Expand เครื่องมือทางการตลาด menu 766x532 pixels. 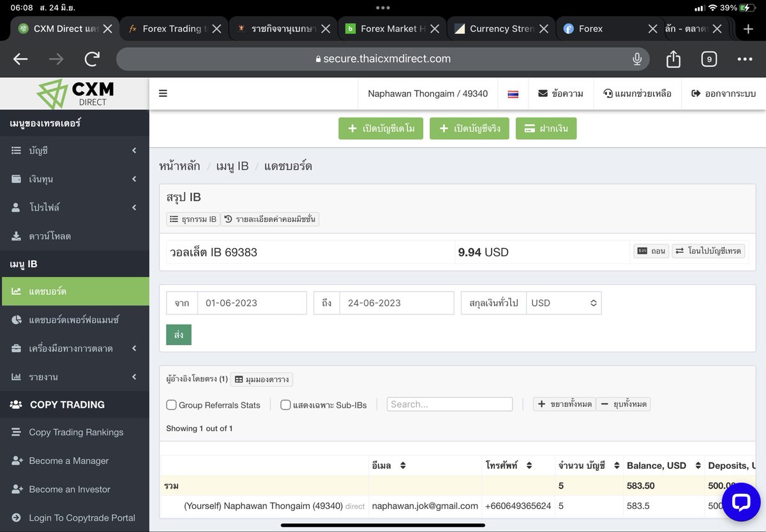[75, 348]
